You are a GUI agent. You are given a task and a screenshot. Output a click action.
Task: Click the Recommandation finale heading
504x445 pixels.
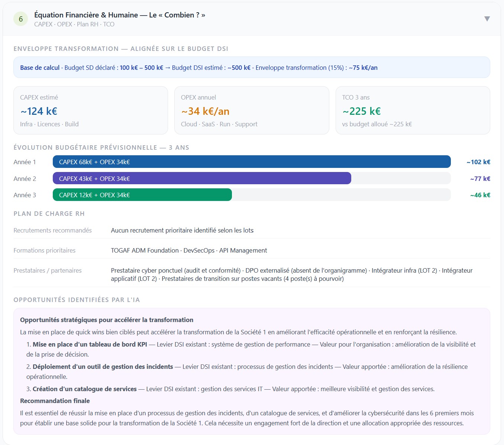click(x=55, y=401)
